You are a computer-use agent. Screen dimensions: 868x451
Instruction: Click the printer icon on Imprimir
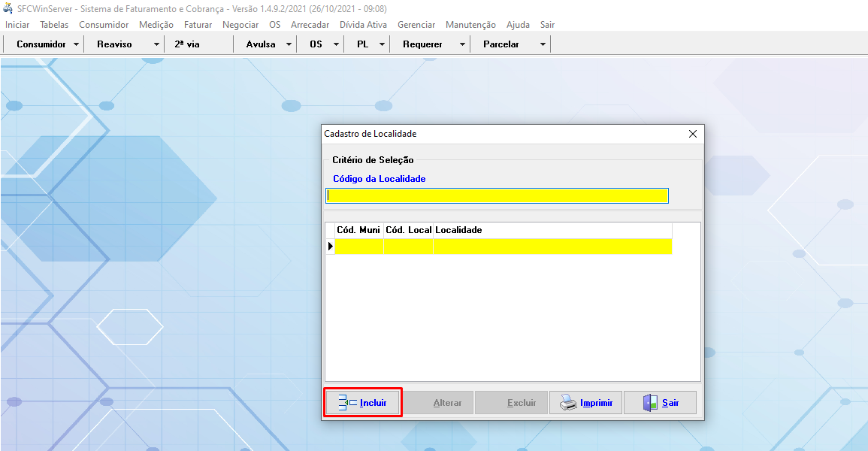(568, 403)
